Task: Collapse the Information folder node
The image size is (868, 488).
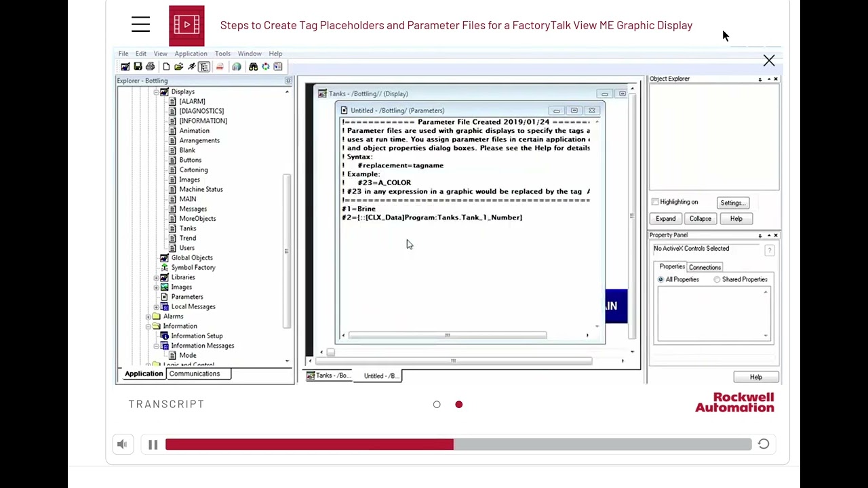Action: [x=148, y=326]
